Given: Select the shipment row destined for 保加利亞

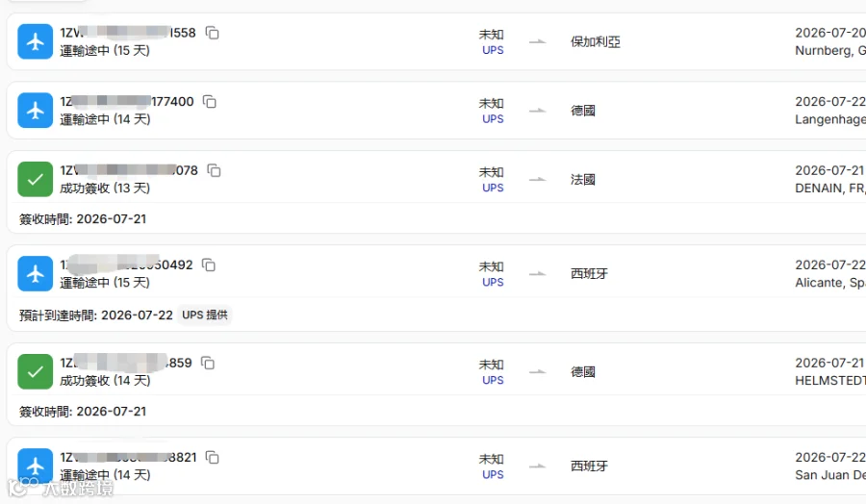Looking at the screenshot, I should [x=436, y=41].
